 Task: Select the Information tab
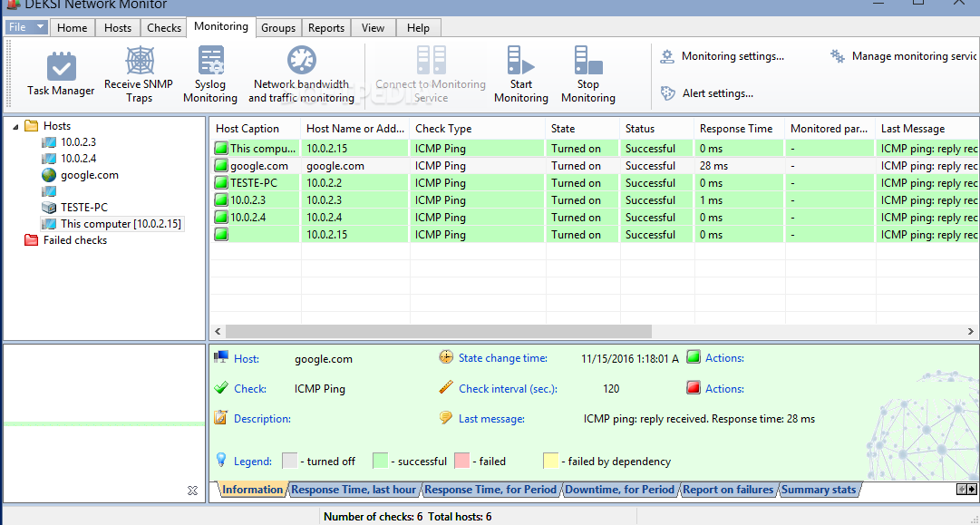click(x=252, y=490)
